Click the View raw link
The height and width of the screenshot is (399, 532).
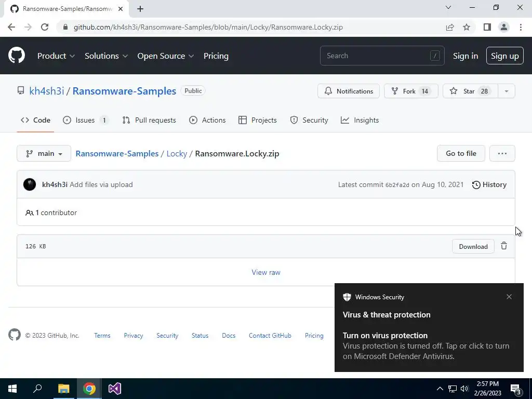pos(266,272)
